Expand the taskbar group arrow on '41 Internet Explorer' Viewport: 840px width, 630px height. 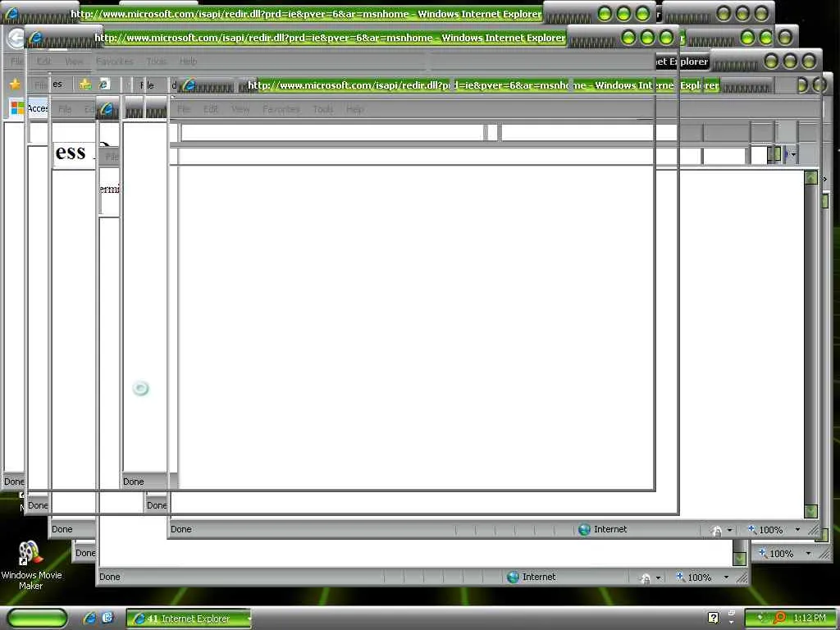click(x=249, y=619)
